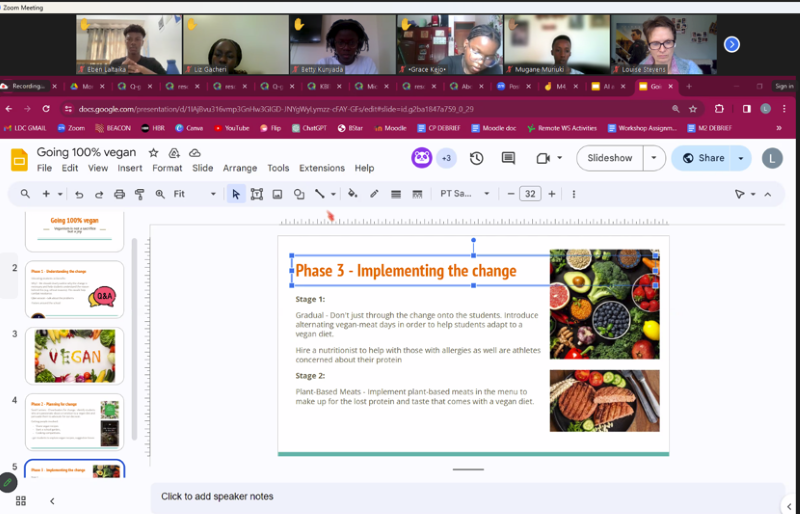Viewport: 800px width, 514px height.
Task: Click the Print icon in toolbar
Action: click(x=120, y=194)
